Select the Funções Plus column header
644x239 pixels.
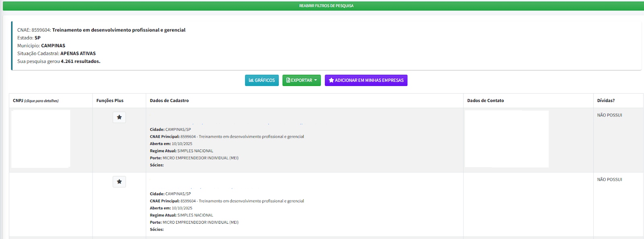click(110, 101)
